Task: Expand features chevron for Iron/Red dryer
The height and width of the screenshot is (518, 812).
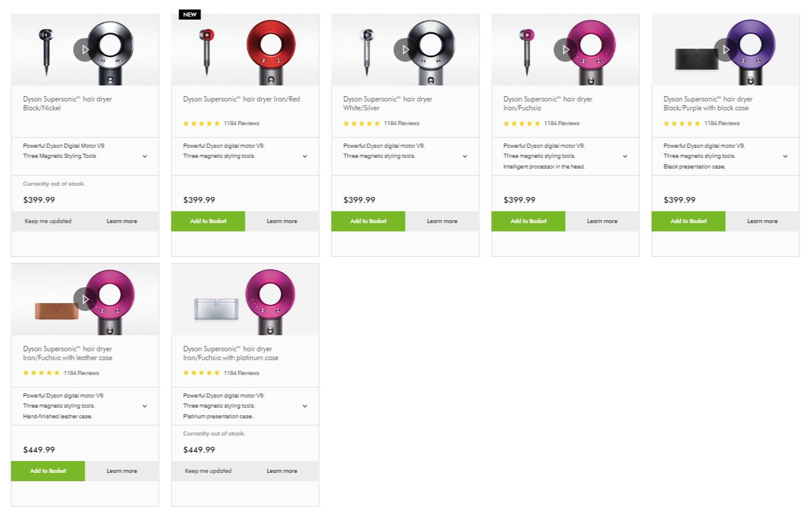Action: click(x=305, y=157)
